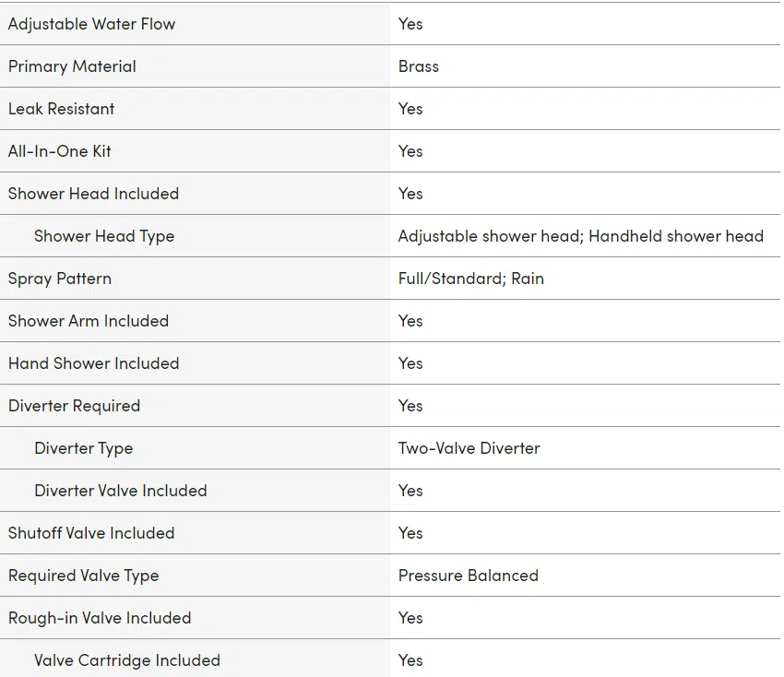Select the Shower Head Included label
The width and height of the screenshot is (784, 677).
[93, 194]
